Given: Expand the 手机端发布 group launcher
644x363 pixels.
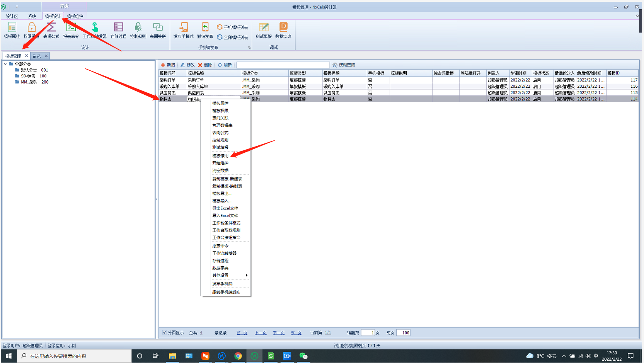Looking at the screenshot, I should (249, 48).
